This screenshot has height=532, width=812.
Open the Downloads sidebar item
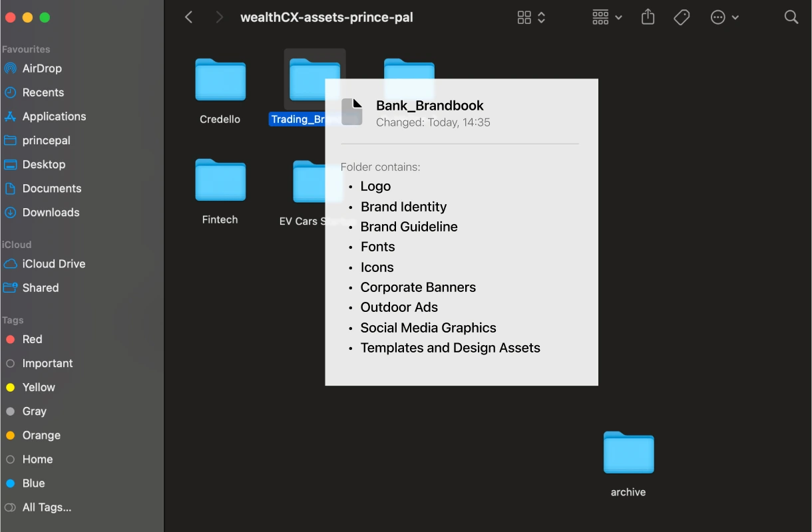tap(51, 213)
